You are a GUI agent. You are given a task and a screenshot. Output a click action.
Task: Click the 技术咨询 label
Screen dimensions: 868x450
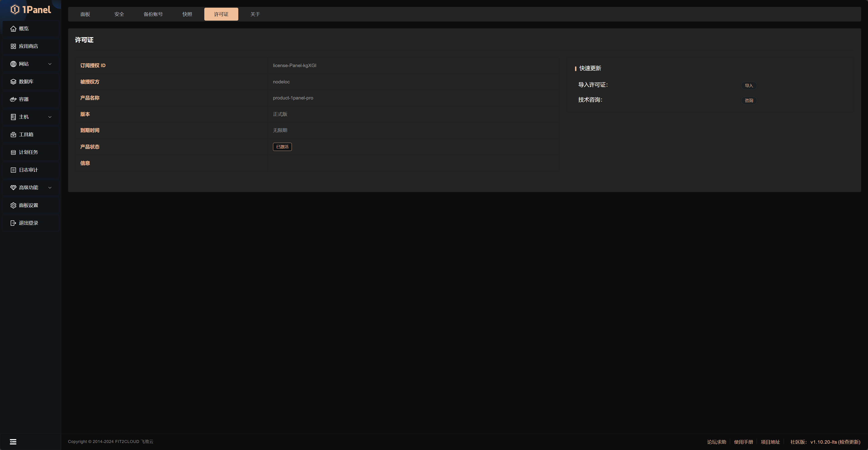point(590,100)
